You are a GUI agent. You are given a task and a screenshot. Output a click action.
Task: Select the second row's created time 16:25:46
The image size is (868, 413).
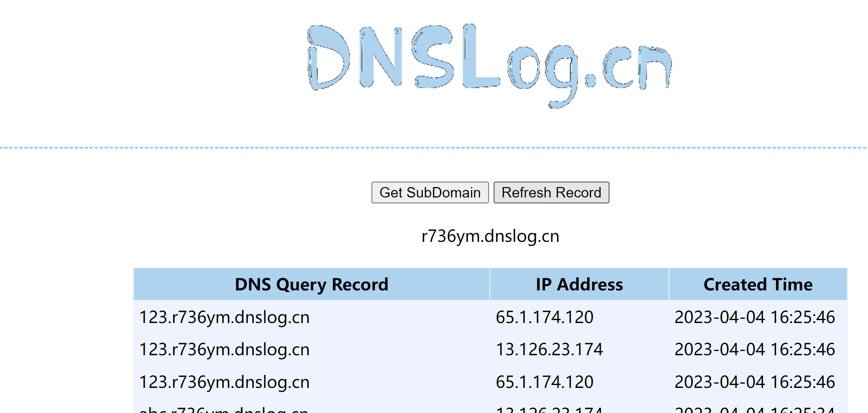802,349
